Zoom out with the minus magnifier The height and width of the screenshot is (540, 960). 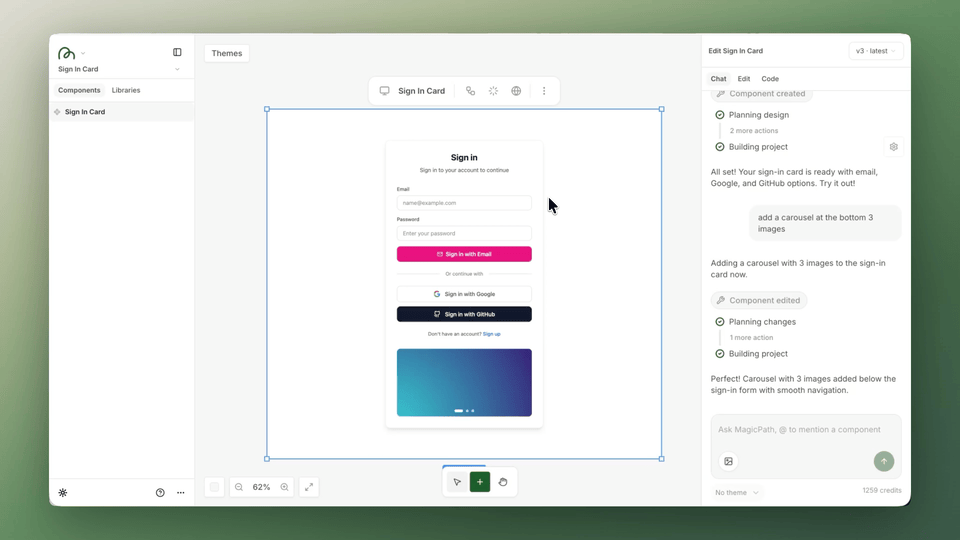point(239,487)
